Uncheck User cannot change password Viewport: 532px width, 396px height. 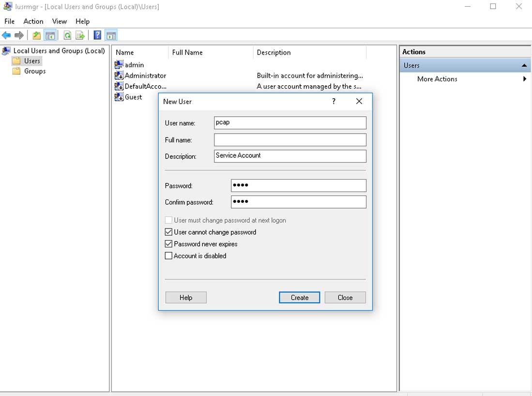point(168,232)
